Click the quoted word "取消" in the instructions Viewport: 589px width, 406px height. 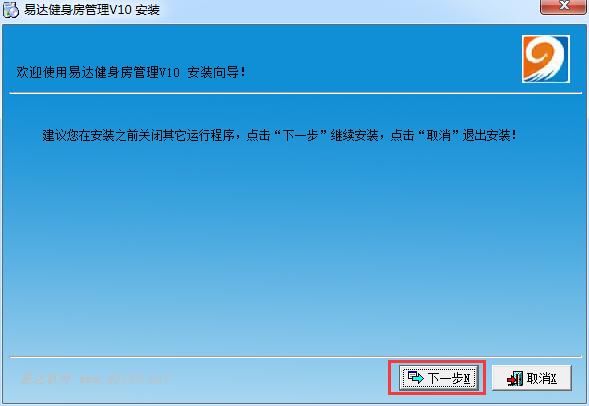(438, 135)
